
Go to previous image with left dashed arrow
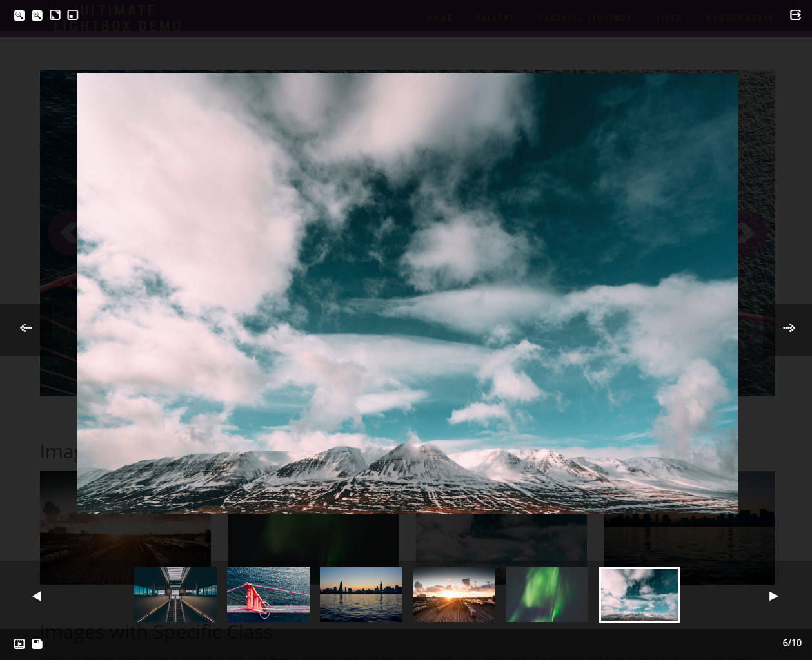26,328
